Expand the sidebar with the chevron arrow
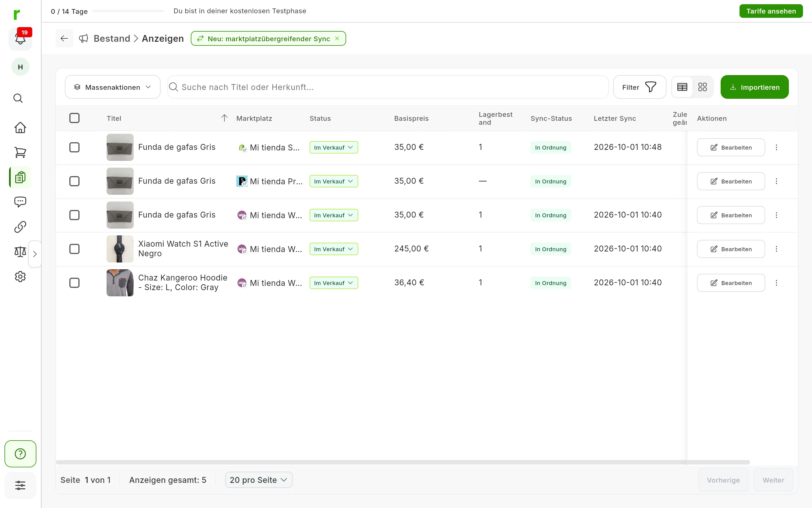812x508 pixels. pos(35,254)
